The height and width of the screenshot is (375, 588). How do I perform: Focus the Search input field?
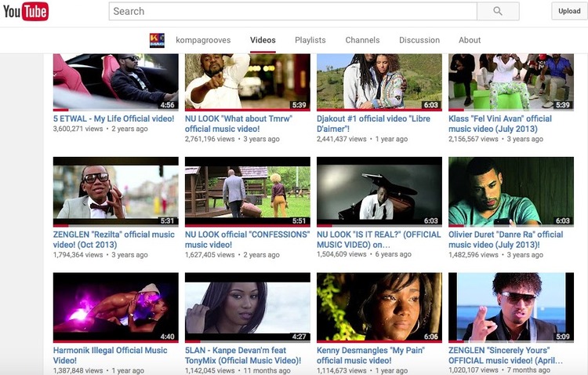[x=293, y=11]
